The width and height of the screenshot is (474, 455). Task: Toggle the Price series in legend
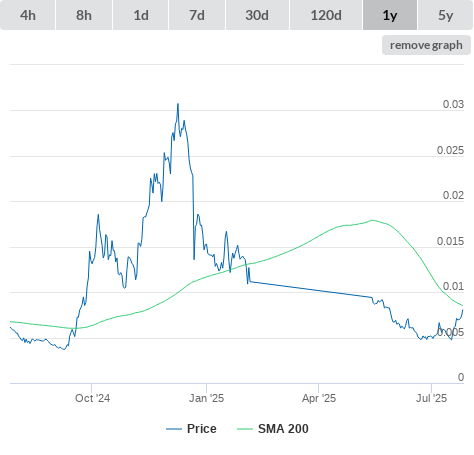click(x=191, y=429)
